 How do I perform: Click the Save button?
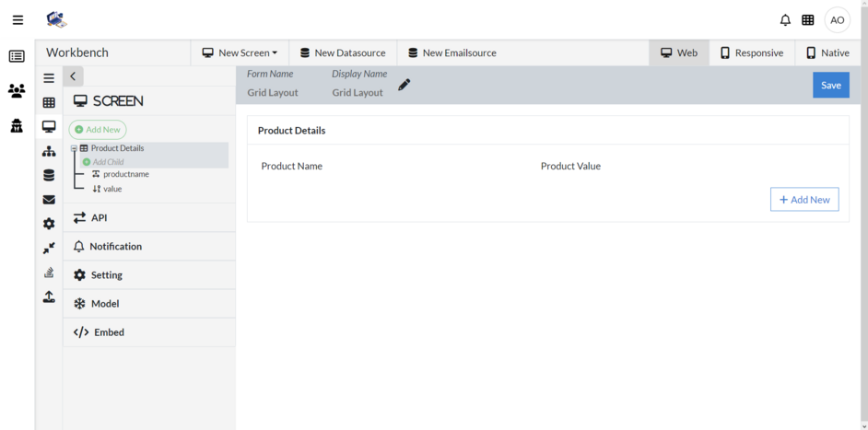tap(830, 85)
